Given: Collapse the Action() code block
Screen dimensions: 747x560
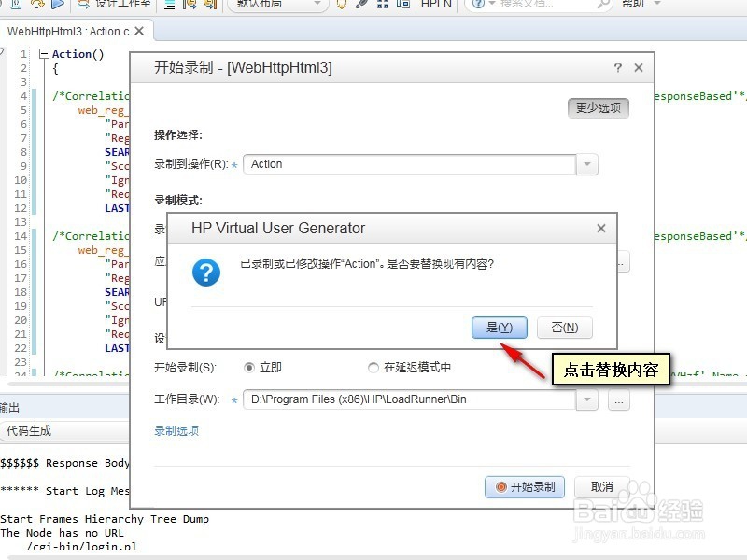Looking at the screenshot, I should tap(44, 54).
